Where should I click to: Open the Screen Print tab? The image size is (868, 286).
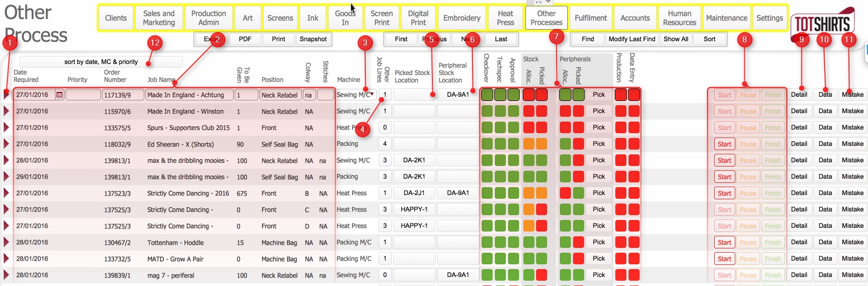tap(381, 18)
